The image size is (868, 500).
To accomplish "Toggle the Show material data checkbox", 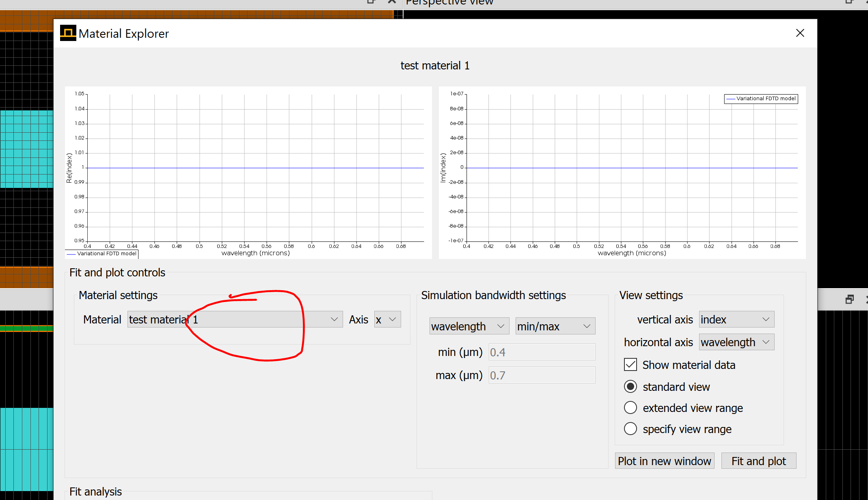I will click(630, 365).
